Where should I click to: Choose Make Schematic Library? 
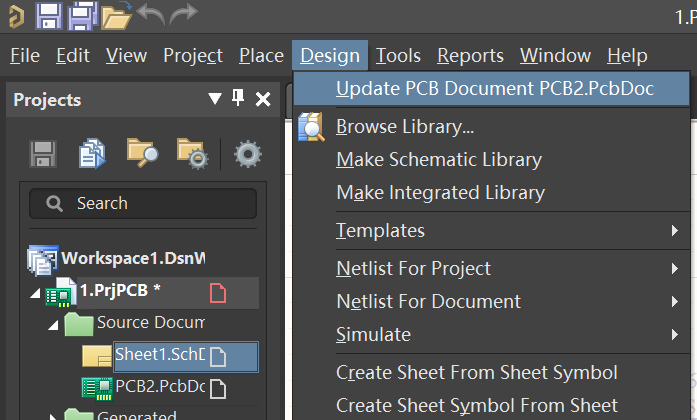pyautogui.click(x=438, y=160)
